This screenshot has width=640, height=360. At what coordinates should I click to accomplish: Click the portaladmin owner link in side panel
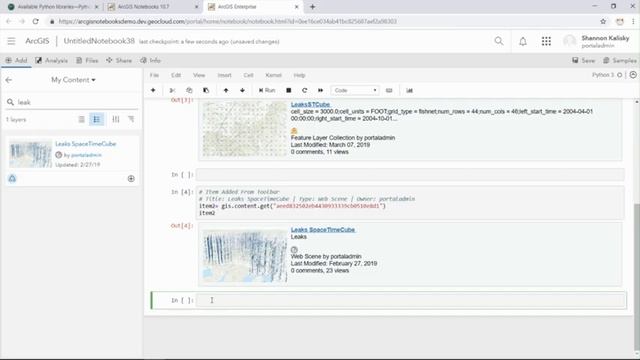[86, 155]
